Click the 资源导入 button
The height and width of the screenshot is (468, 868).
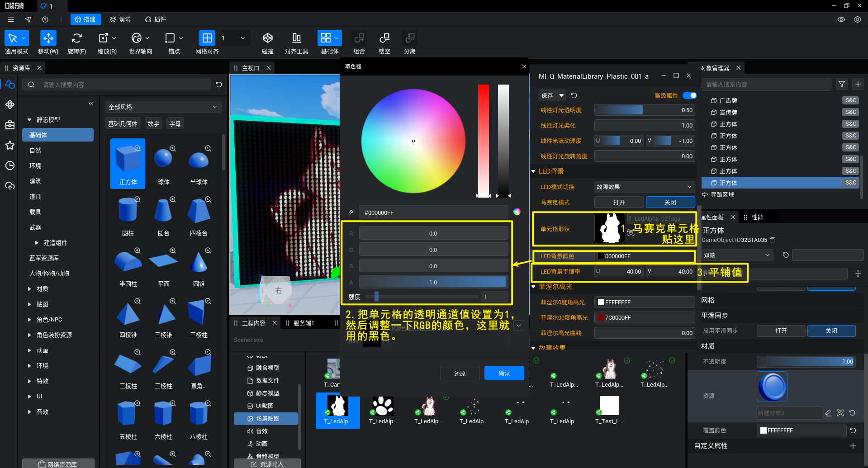[x=267, y=464]
